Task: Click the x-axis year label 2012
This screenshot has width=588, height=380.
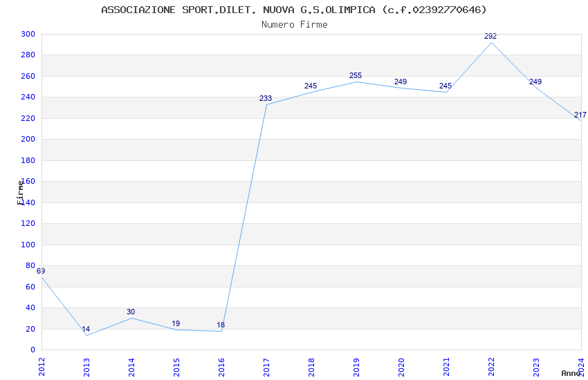Action: click(x=42, y=367)
